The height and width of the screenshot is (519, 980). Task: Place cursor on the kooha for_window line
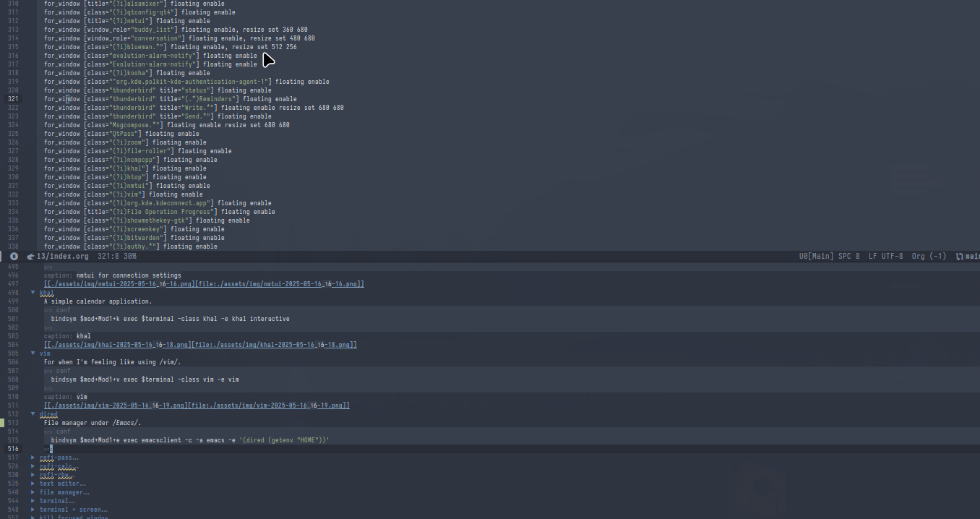tap(126, 73)
